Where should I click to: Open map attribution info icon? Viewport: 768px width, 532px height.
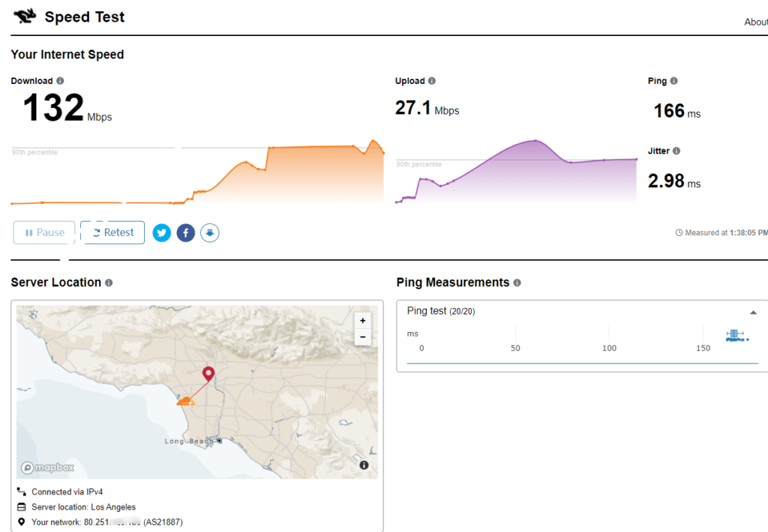pos(364,465)
